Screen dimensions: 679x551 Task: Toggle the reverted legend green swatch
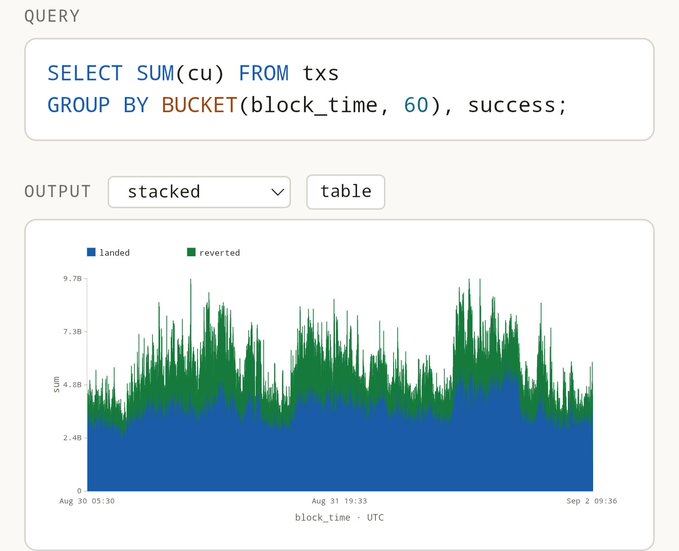pos(191,252)
